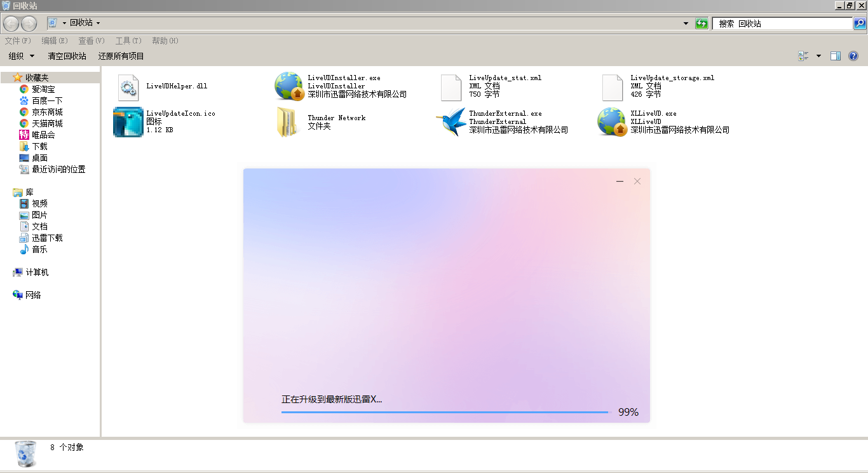Click the back navigation arrow

[11, 24]
